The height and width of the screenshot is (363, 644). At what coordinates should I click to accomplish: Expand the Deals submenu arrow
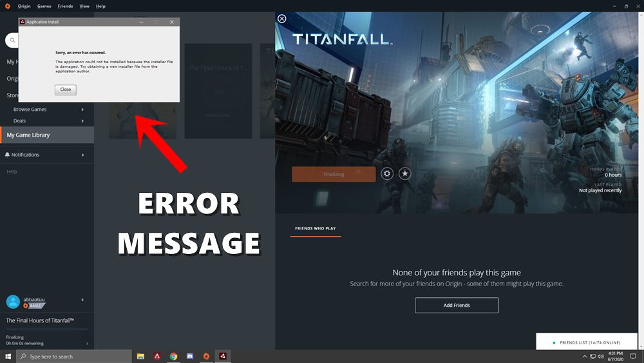(x=82, y=121)
